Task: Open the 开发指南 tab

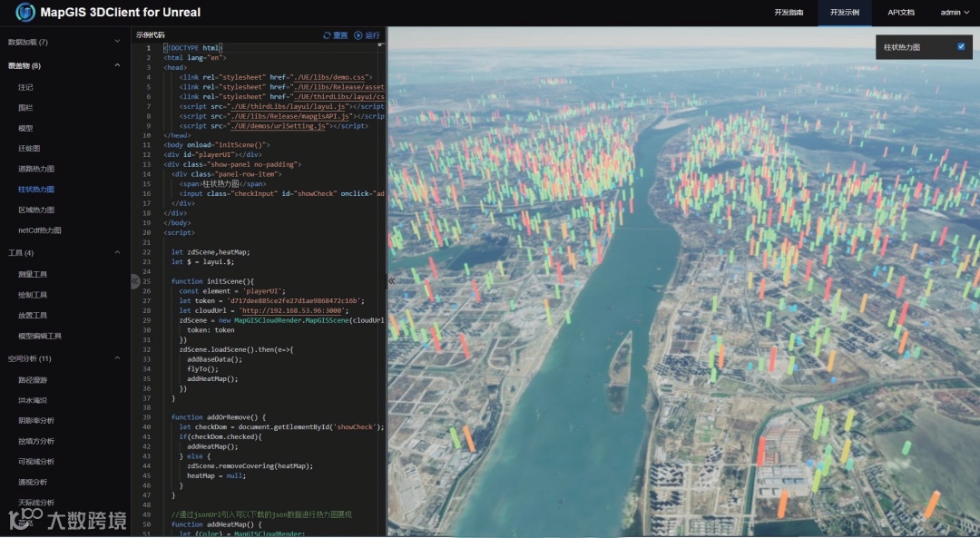Action: click(789, 13)
